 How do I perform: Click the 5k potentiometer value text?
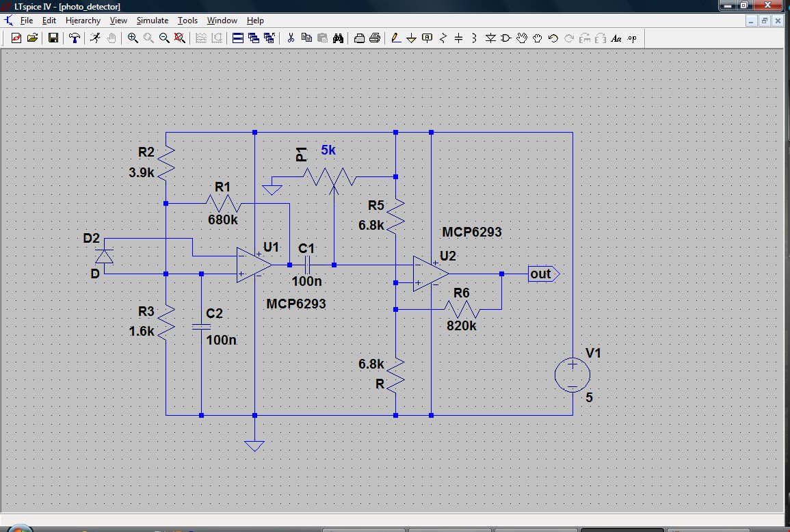pyautogui.click(x=328, y=150)
